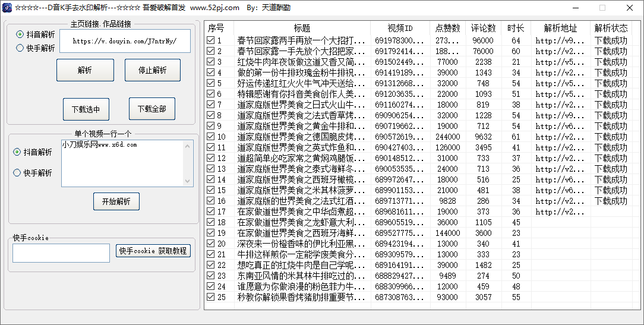Minimize the application window
This screenshot has width=644, height=325.
[x=574, y=8]
